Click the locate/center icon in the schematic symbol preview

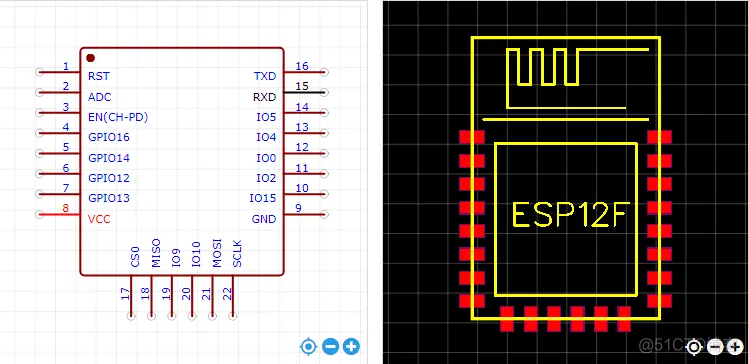click(x=309, y=347)
